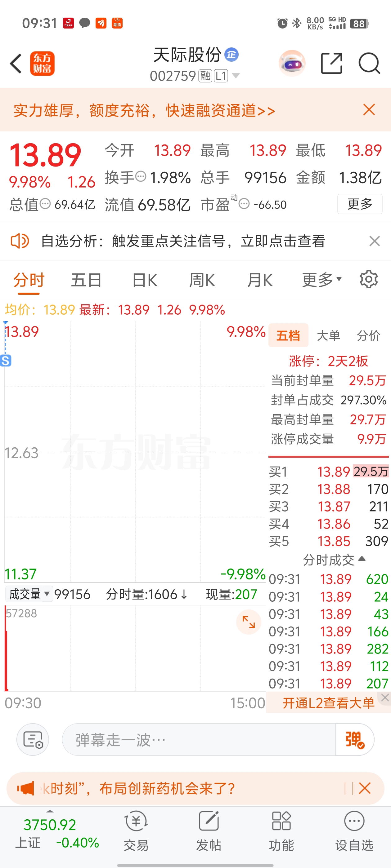Switch to the 分价 tab
The width and height of the screenshot is (391, 868).
(x=368, y=335)
